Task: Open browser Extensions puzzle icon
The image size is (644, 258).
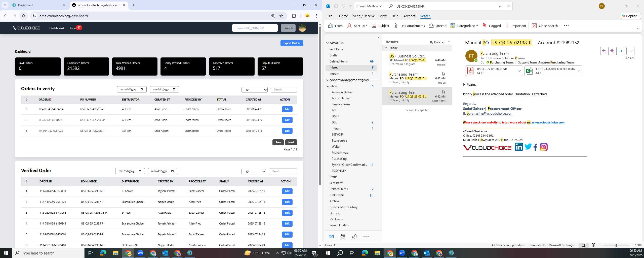Action: [x=294, y=16]
